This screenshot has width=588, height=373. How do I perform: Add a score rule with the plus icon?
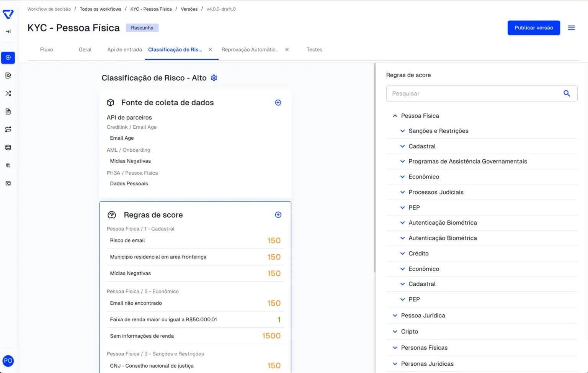278,215
